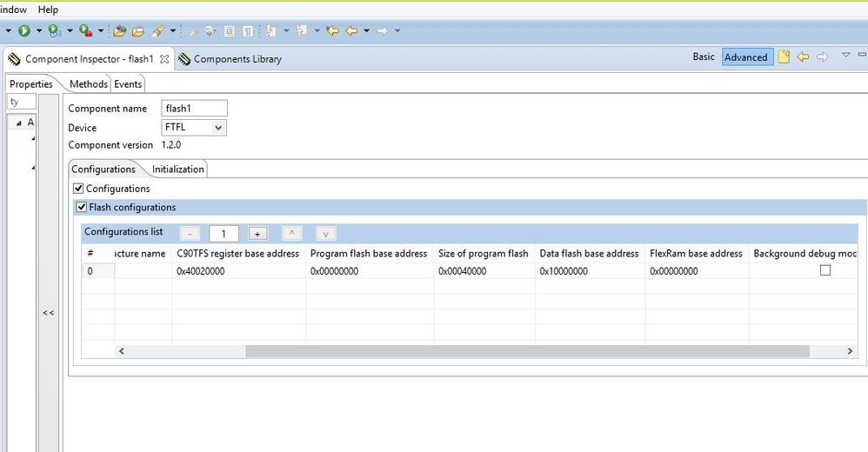Select the Configurations tab

point(103,169)
